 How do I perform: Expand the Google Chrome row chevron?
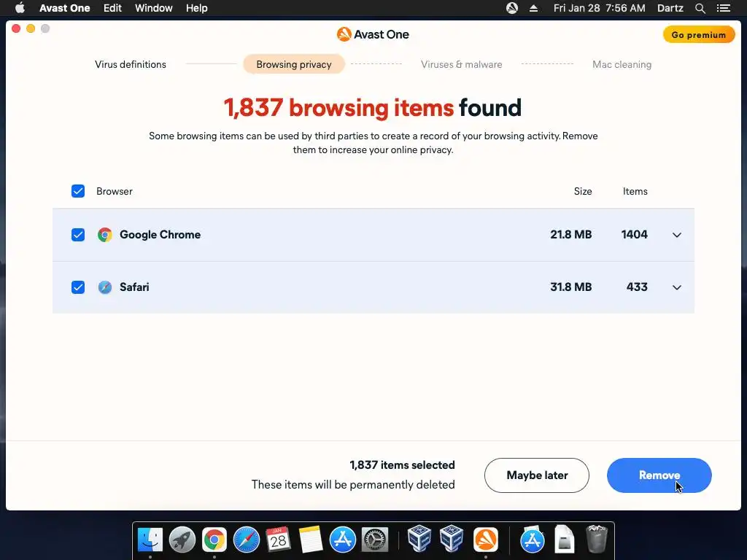676,235
